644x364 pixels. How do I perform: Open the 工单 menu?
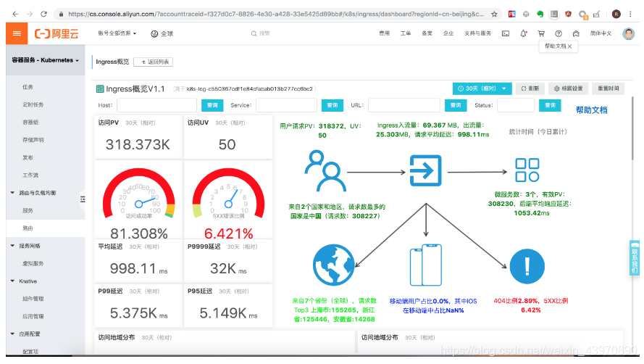[406, 33]
